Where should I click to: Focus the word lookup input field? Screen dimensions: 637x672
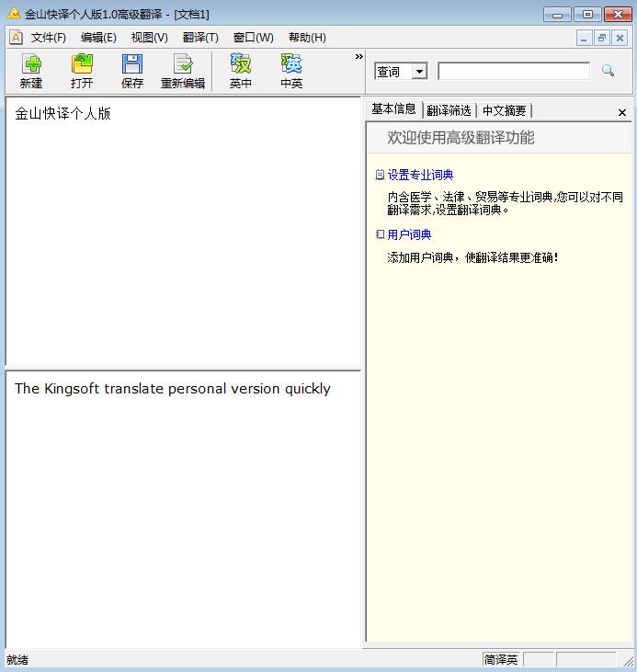pos(514,71)
